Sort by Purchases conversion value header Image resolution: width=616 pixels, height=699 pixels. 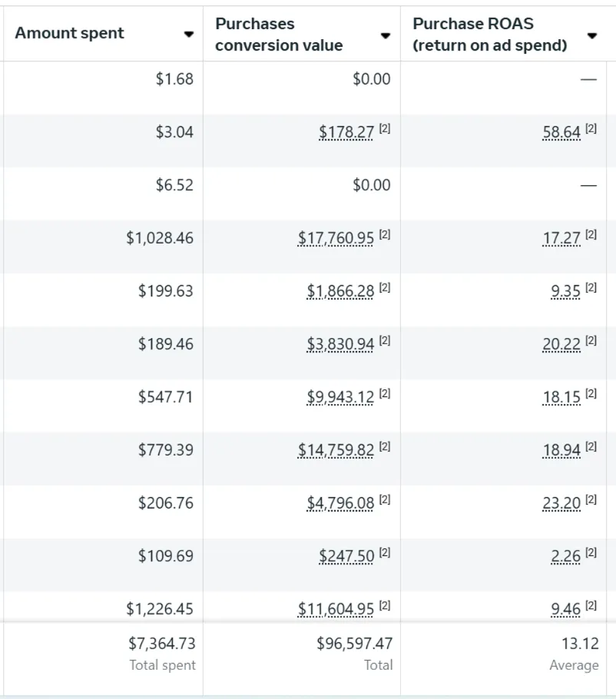point(279,35)
